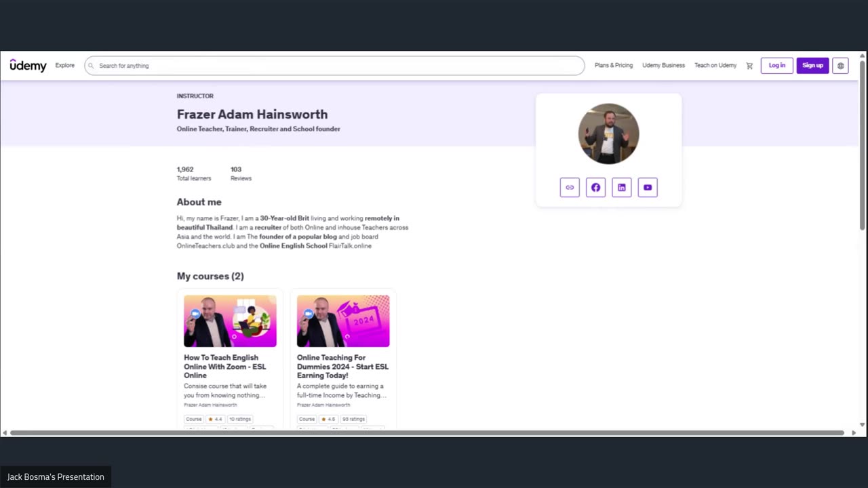Click the Log in button
Screen dimensions: 868x488
[x=777, y=66]
